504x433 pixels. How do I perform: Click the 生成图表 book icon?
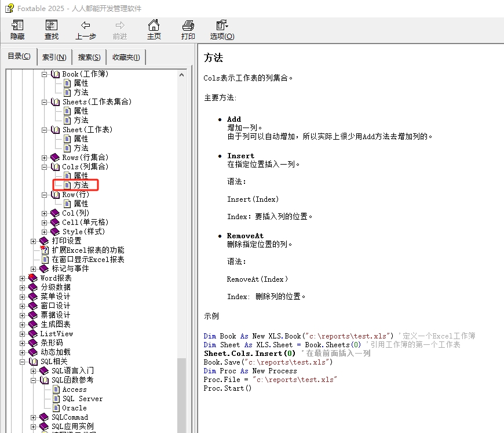coord(33,325)
